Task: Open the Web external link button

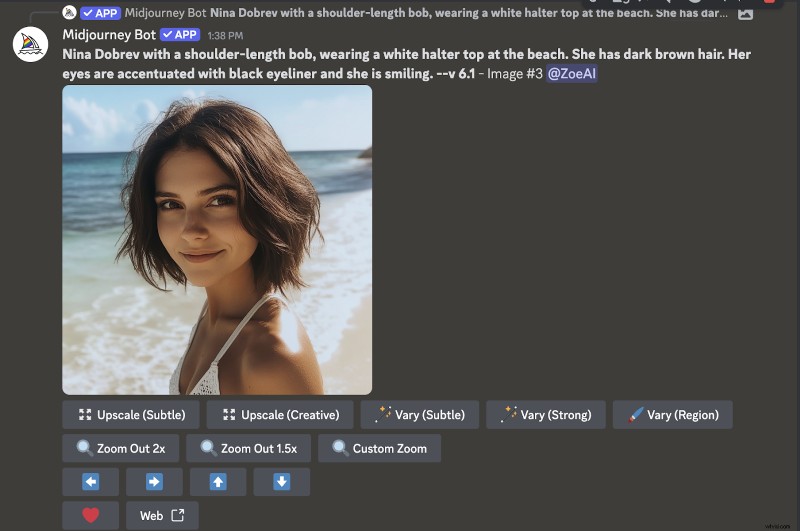Action: point(162,516)
